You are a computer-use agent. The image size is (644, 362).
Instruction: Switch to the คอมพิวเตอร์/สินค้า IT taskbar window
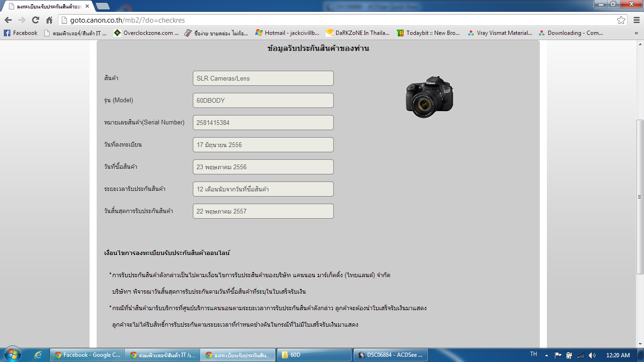point(163,355)
